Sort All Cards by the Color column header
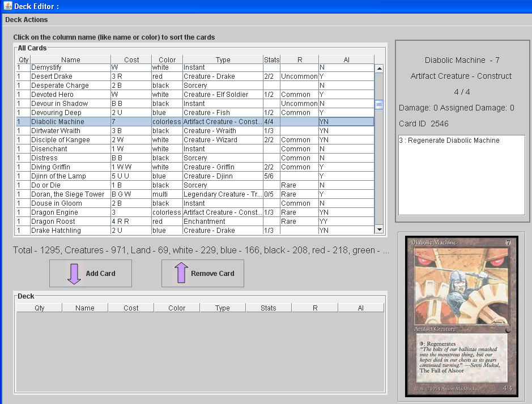 [x=167, y=59]
